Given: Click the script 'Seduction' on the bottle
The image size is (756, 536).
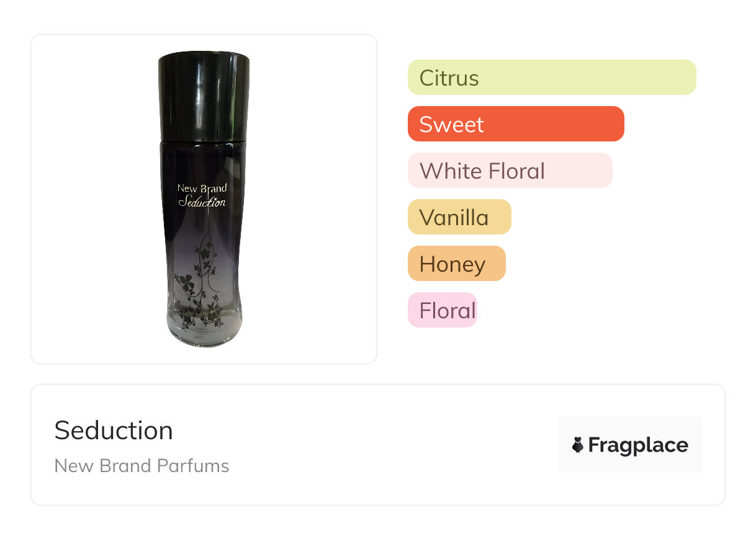Looking at the screenshot, I should [x=202, y=202].
